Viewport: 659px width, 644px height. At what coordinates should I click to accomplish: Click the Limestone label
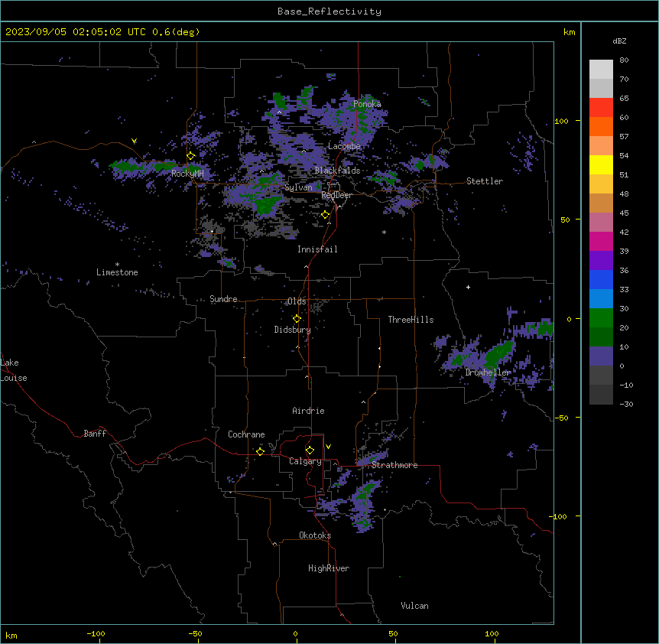click(117, 272)
